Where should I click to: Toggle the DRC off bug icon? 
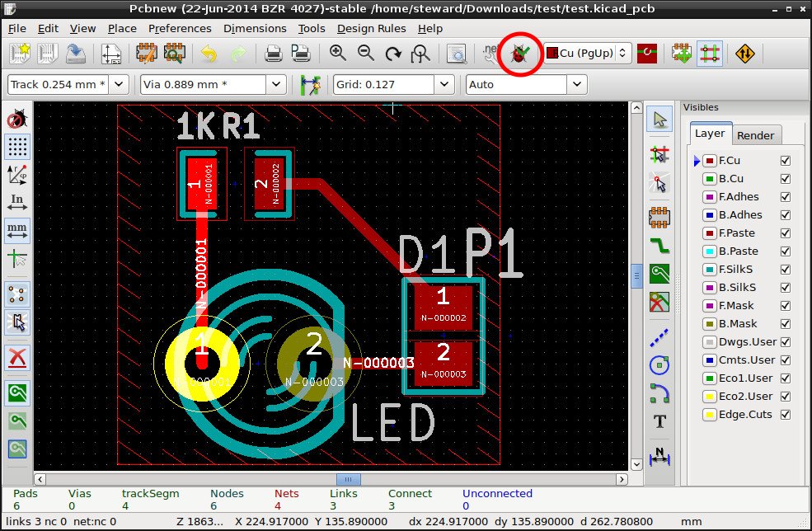click(17, 120)
